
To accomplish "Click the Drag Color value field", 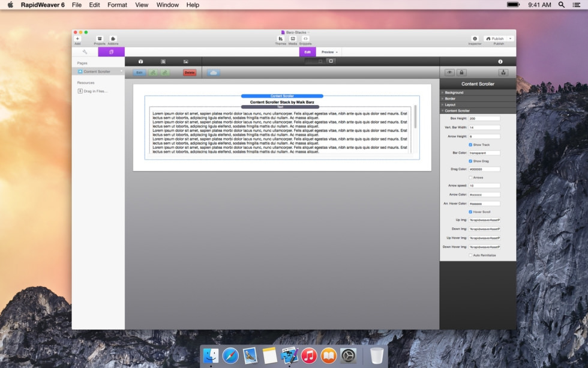I will [484, 169].
